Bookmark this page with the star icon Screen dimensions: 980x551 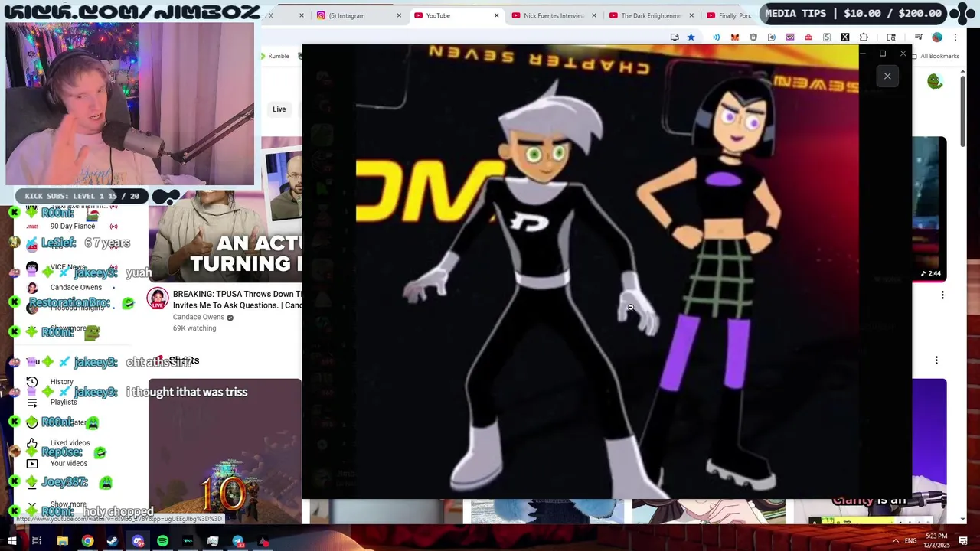coord(691,37)
